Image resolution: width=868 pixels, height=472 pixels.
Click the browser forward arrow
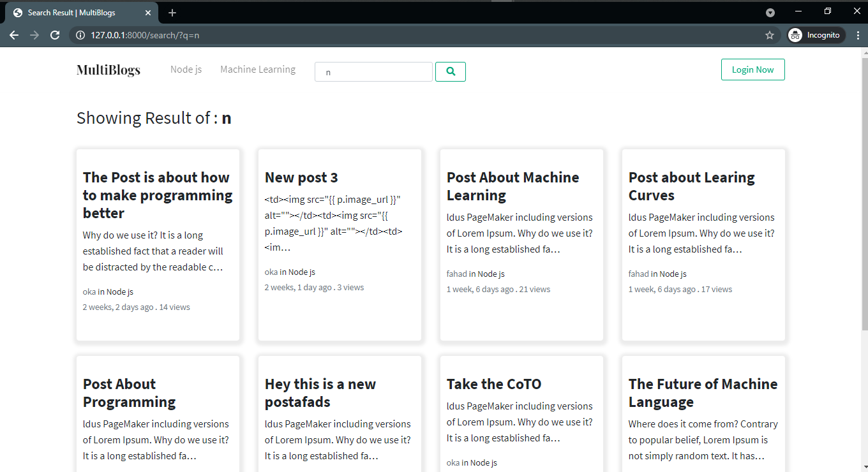pos(34,35)
